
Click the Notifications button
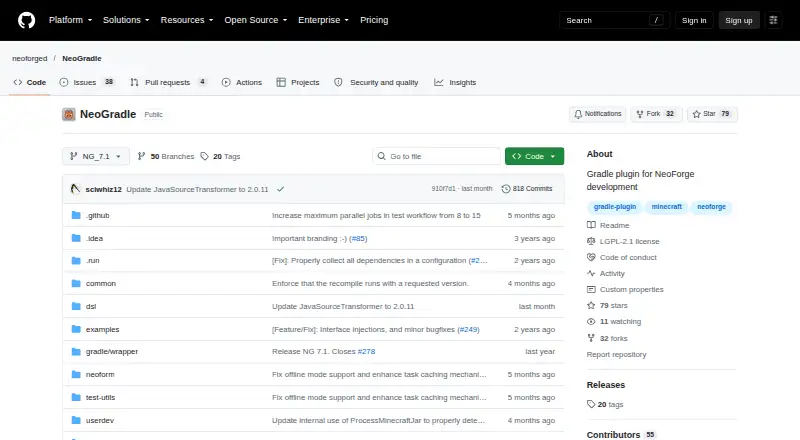tap(597, 114)
